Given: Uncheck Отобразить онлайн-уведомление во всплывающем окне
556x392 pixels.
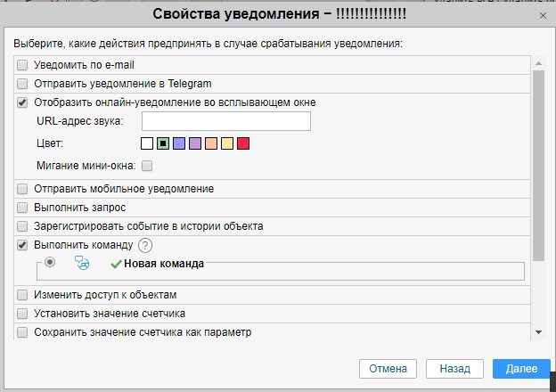Looking at the screenshot, I should tap(22, 102).
